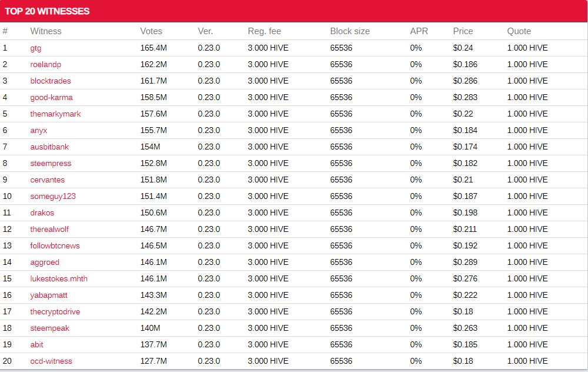Image resolution: width=588 pixels, height=372 pixels.
Task: Open good-karma witness page
Action: coord(51,98)
